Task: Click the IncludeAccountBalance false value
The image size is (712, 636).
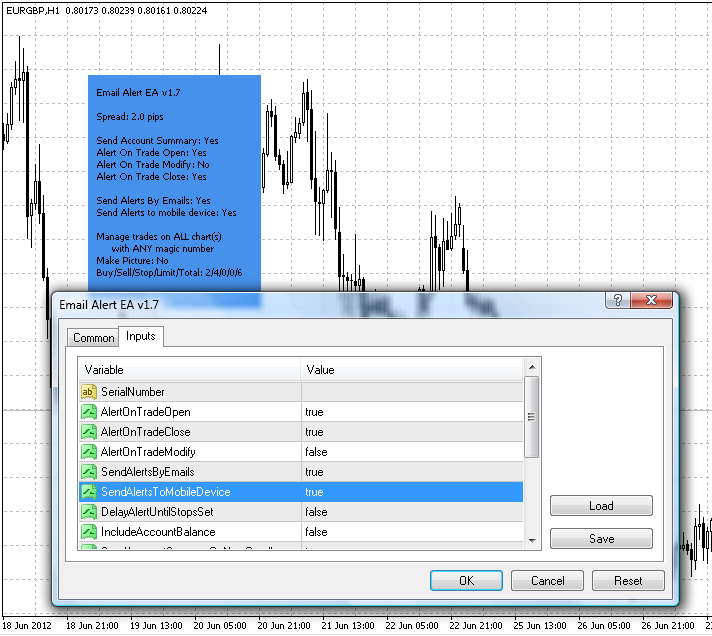Action: click(316, 532)
